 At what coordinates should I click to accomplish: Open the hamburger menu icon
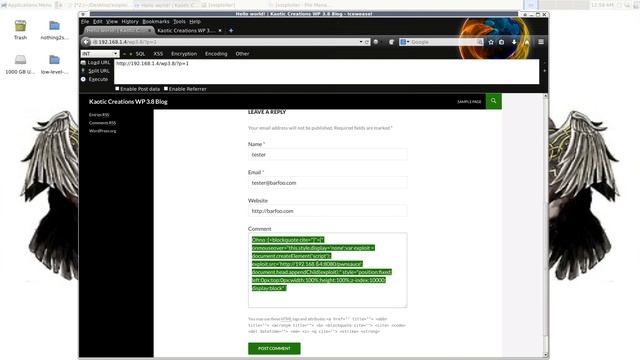(541, 42)
